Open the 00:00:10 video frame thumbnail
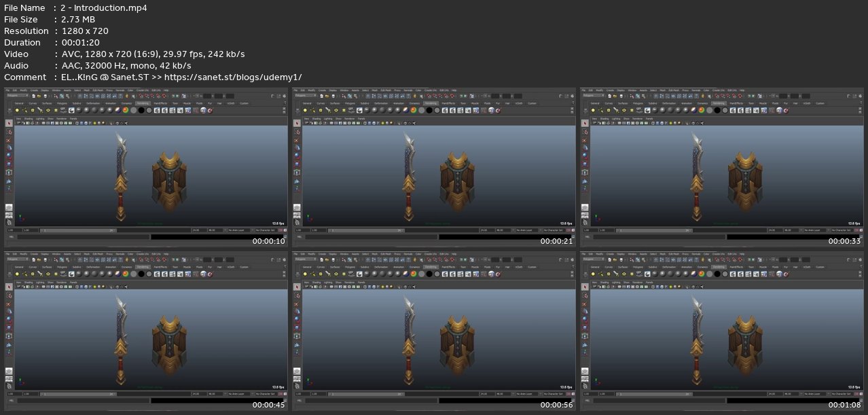 point(145,166)
